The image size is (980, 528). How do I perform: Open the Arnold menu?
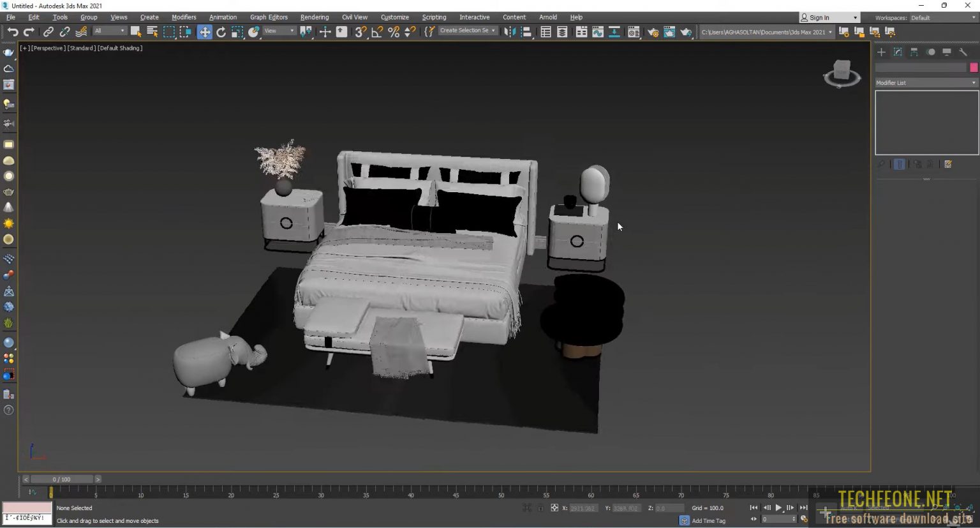(x=548, y=17)
